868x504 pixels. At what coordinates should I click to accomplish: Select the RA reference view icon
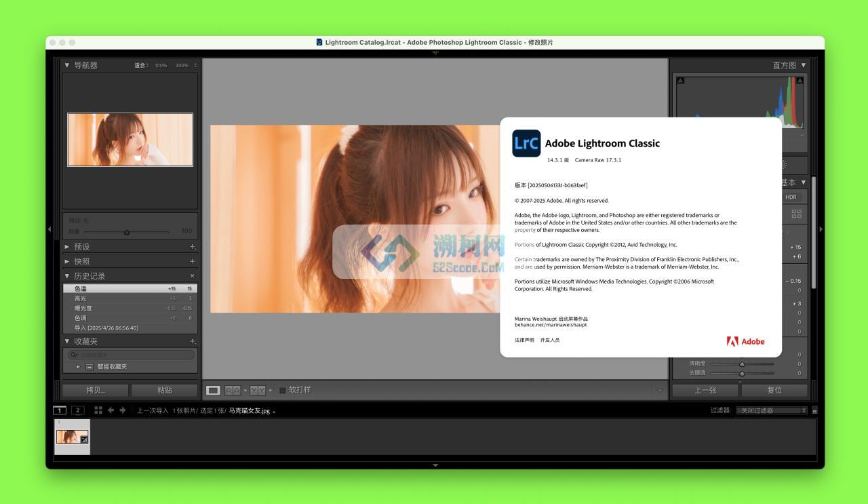[x=232, y=390]
